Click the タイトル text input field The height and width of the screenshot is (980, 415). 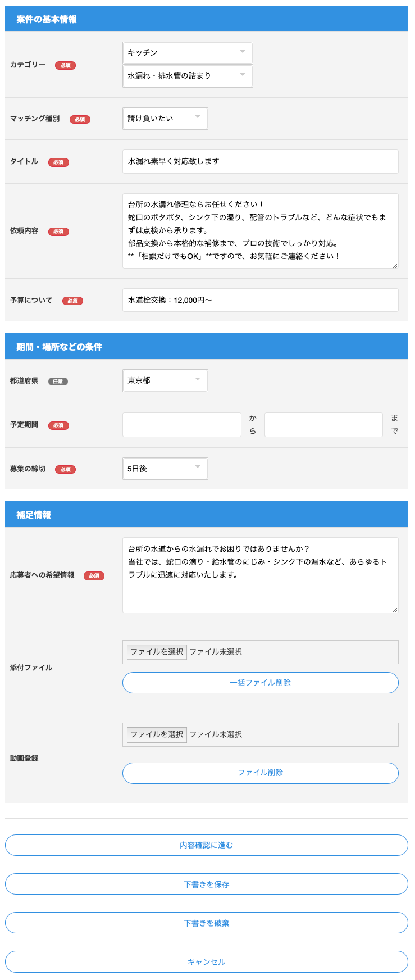(x=260, y=161)
